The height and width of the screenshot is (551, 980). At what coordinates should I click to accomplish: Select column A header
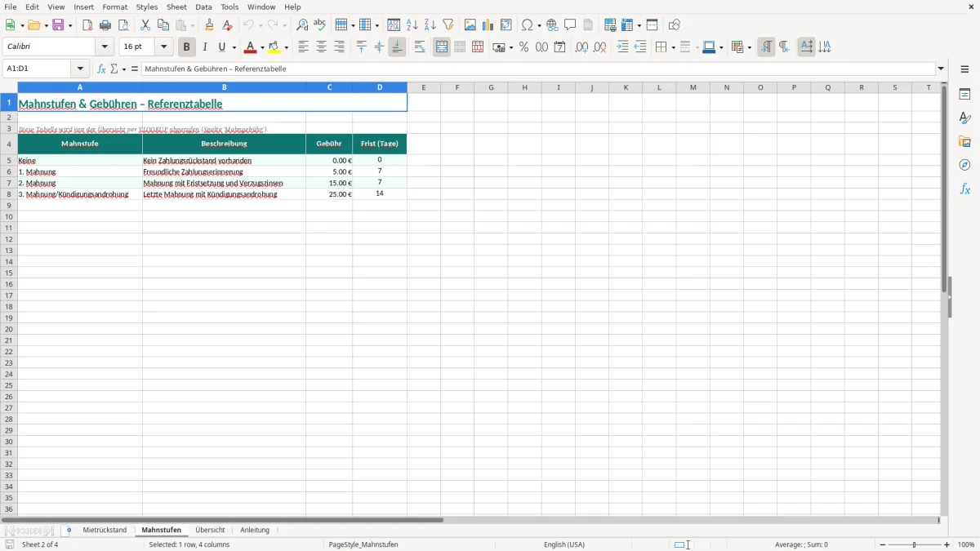coord(80,87)
